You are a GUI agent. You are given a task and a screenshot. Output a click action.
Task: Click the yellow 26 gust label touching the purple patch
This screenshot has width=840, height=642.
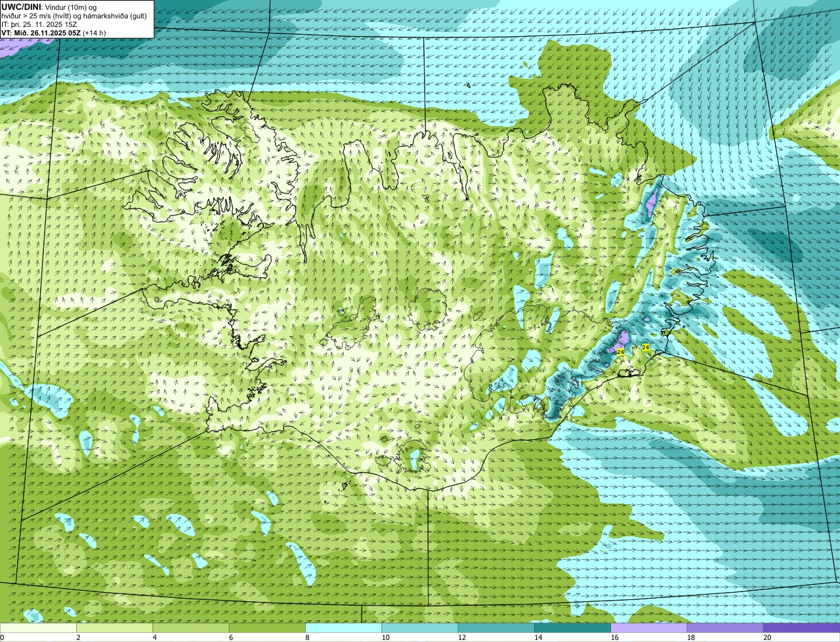(621, 352)
